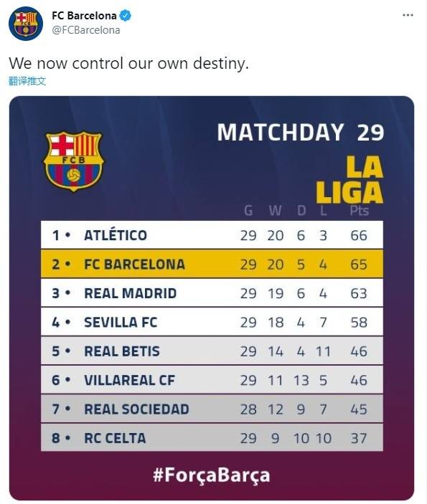The width and height of the screenshot is (427, 504).
Task: Select the Atlético row in standings
Action: coord(212,234)
